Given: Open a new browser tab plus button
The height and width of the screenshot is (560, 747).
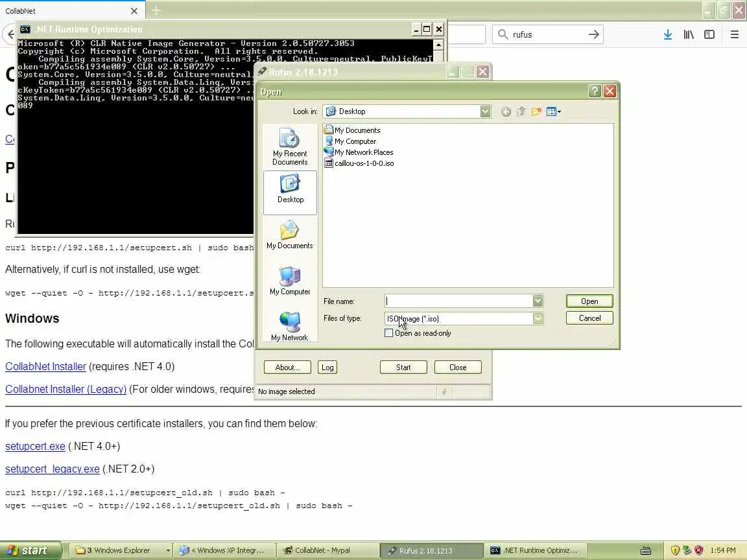Looking at the screenshot, I should (156, 10).
